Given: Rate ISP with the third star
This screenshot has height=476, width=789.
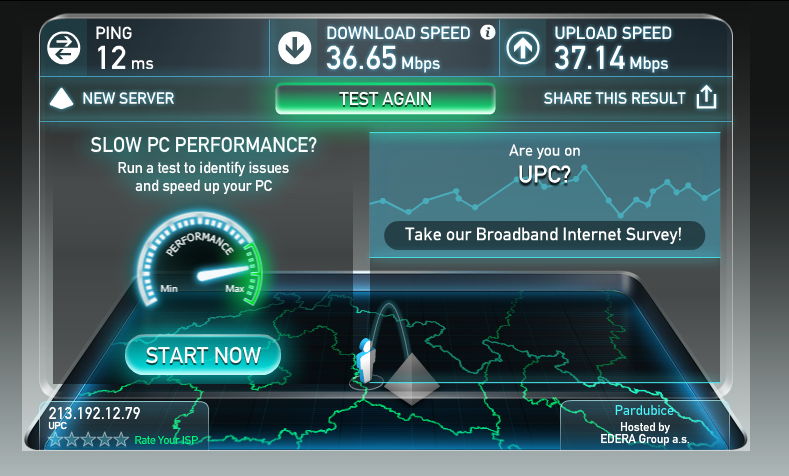Looking at the screenshot, I should pos(88,440).
